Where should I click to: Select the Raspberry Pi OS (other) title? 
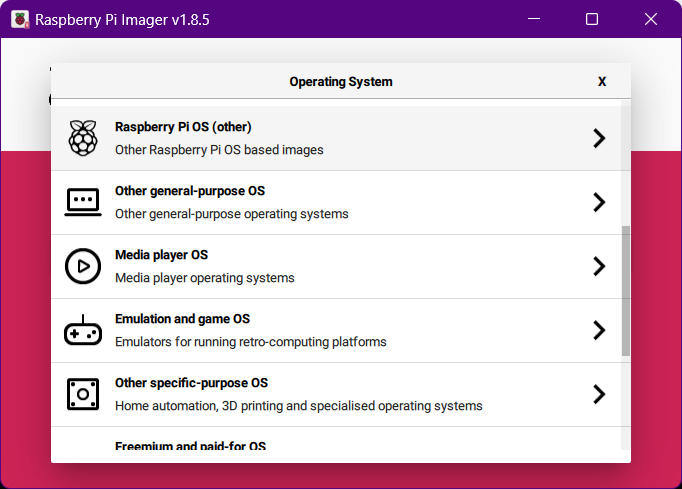183,127
